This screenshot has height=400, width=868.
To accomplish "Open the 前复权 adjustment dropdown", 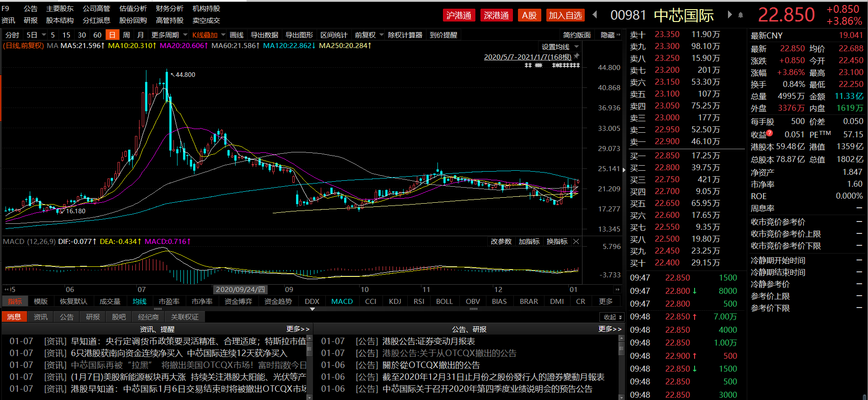I will pos(382,35).
